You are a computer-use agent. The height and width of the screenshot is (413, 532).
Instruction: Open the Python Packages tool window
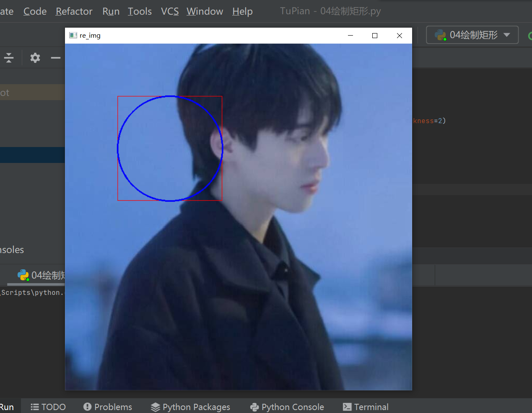click(190, 407)
